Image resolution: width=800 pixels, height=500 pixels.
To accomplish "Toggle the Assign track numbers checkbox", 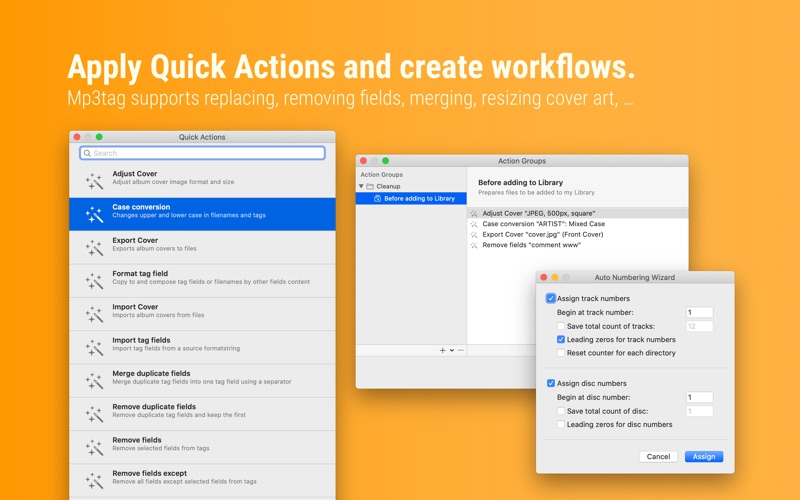I will (x=551, y=298).
